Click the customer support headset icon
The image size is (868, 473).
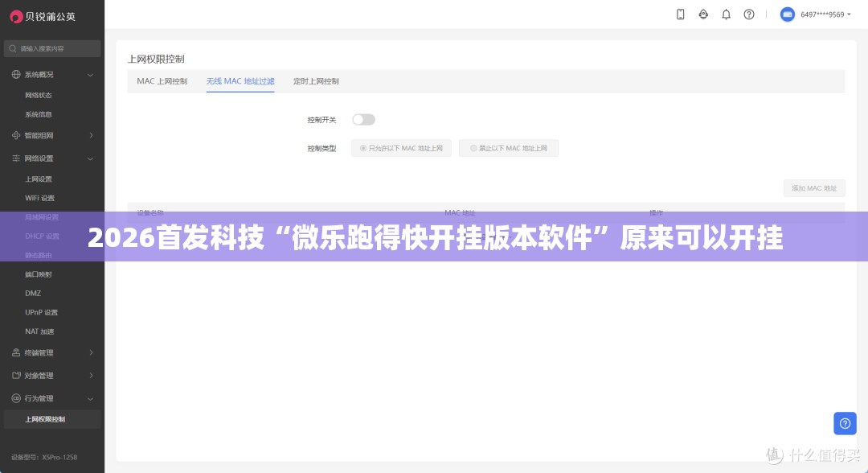[x=703, y=14]
